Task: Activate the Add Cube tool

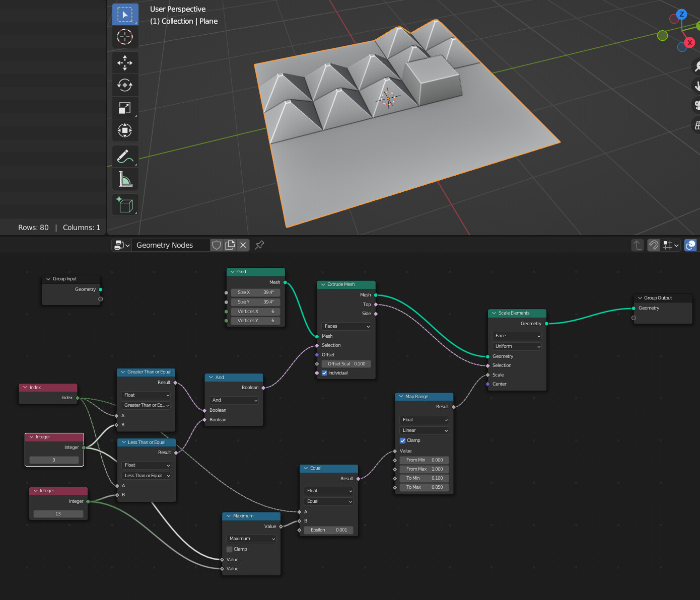Action: tap(125, 204)
